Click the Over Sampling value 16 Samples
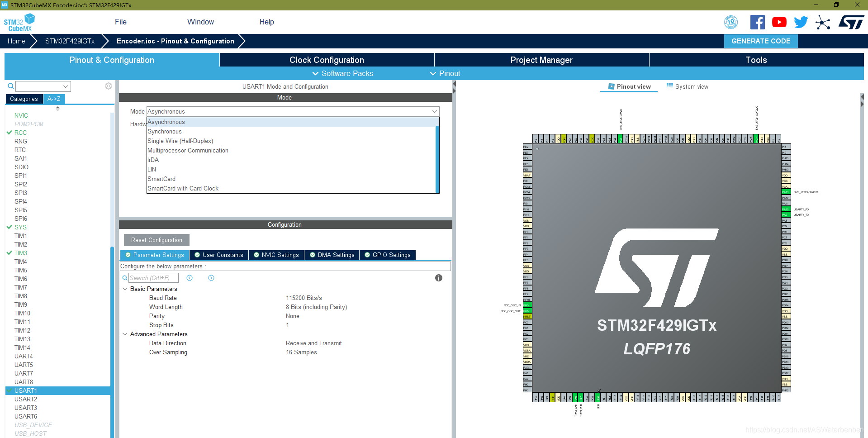This screenshot has width=868, height=438. pos(301,352)
